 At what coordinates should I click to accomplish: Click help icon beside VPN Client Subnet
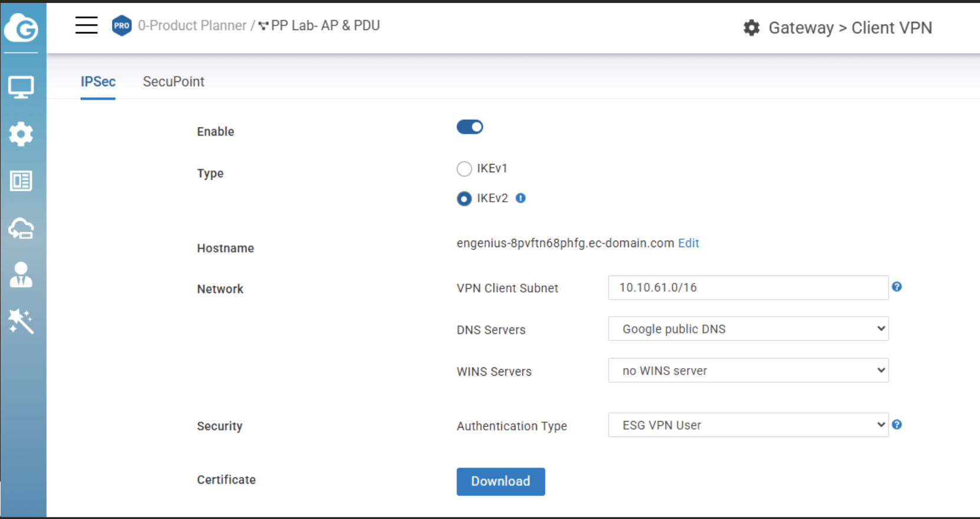tap(897, 287)
